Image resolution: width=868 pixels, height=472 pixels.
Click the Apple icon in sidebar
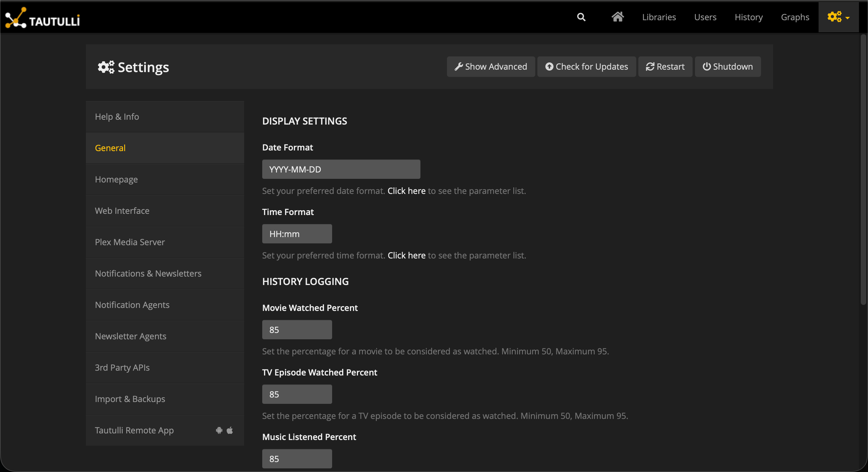tap(230, 430)
